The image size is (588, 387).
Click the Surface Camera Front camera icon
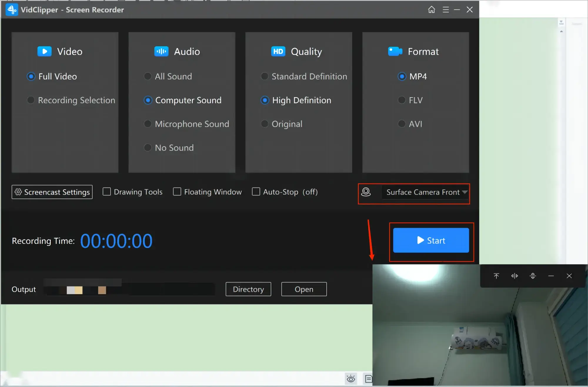point(367,192)
